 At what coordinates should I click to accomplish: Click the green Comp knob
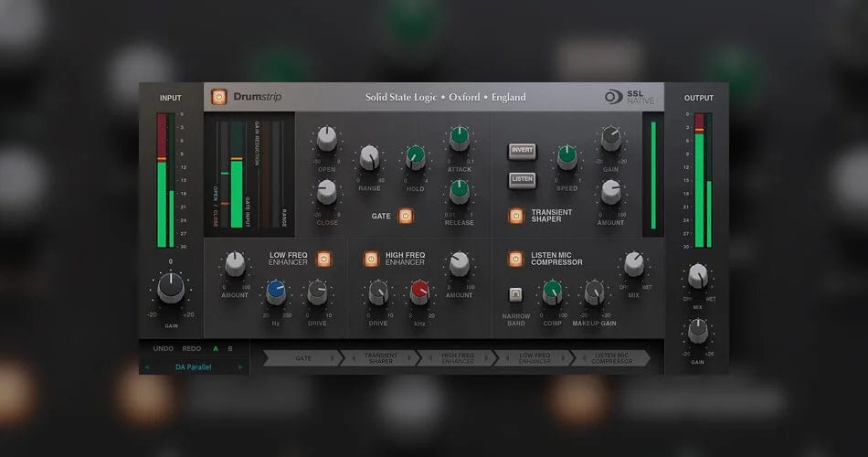pyautogui.click(x=552, y=292)
